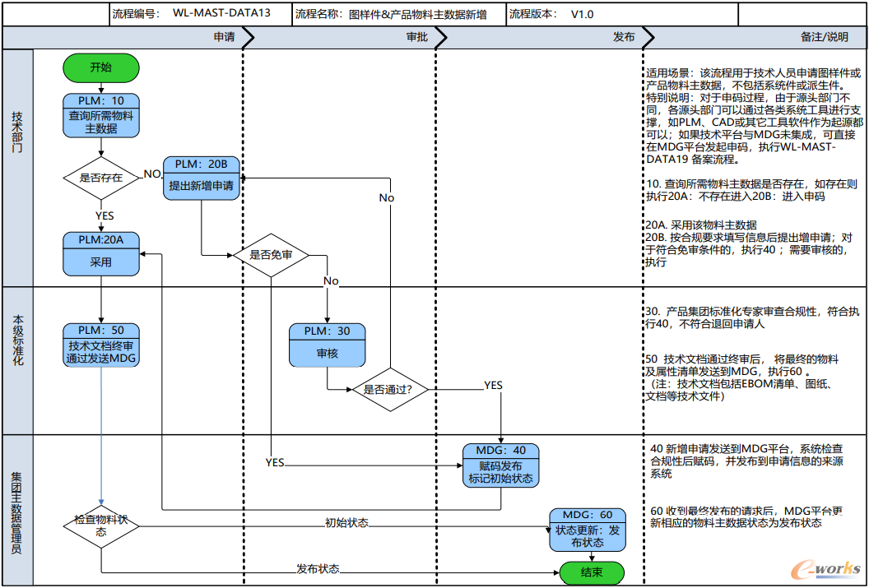Select the PLM:20A 采用 process box
Screen dimensions: 869x588
point(101,254)
